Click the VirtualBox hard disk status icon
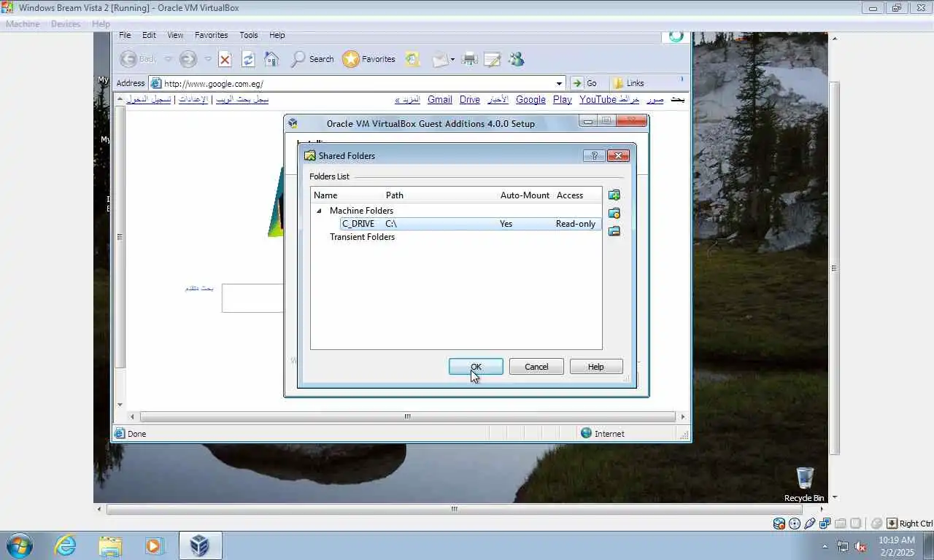This screenshot has width=934, height=560. (779, 524)
